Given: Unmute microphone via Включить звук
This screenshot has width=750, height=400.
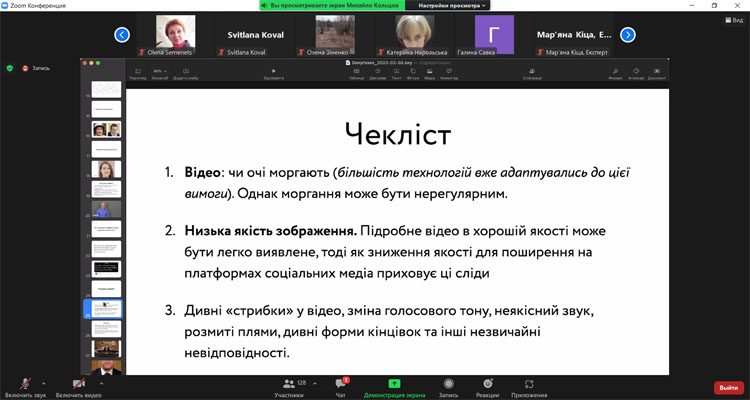Looking at the screenshot, I should [x=25, y=387].
